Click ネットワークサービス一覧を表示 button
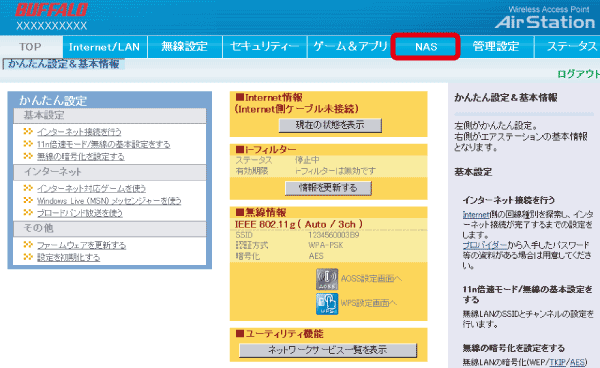Screen dimensions: 600x368 click(x=328, y=350)
